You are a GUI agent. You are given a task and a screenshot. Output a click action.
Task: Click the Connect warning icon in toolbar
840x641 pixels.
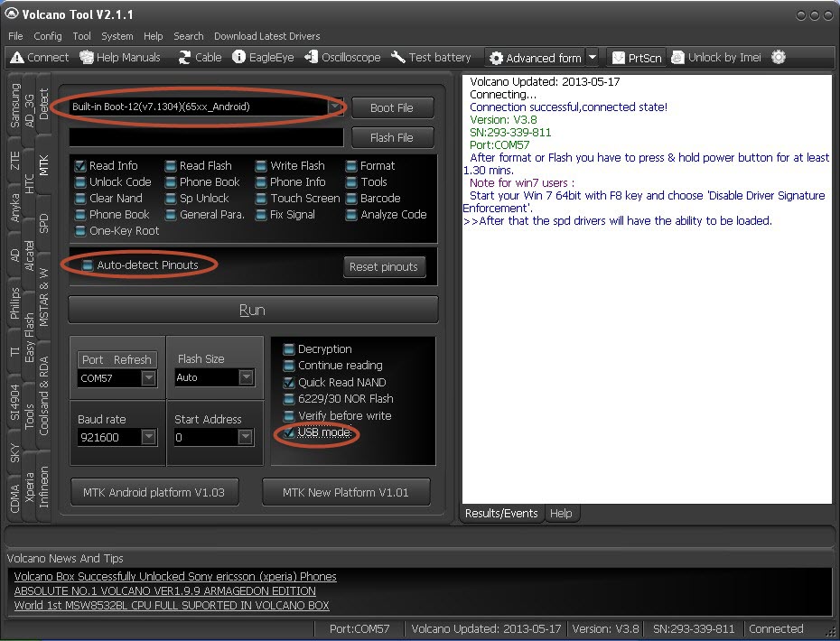pyautogui.click(x=17, y=57)
